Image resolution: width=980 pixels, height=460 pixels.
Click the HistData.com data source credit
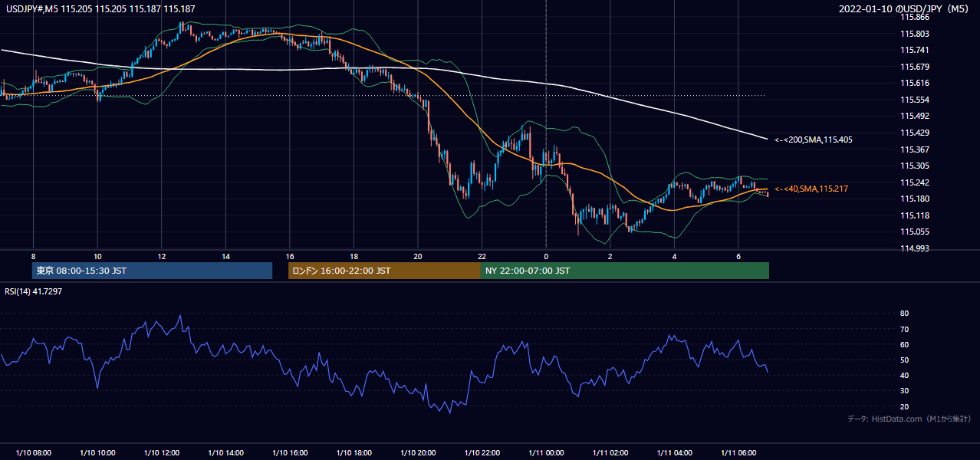click(909, 419)
